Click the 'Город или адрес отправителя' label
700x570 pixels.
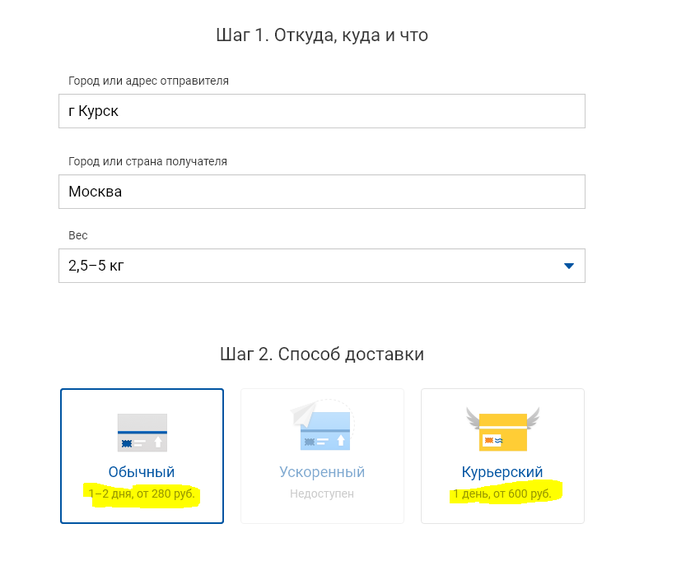pyautogui.click(x=148, y=81)
